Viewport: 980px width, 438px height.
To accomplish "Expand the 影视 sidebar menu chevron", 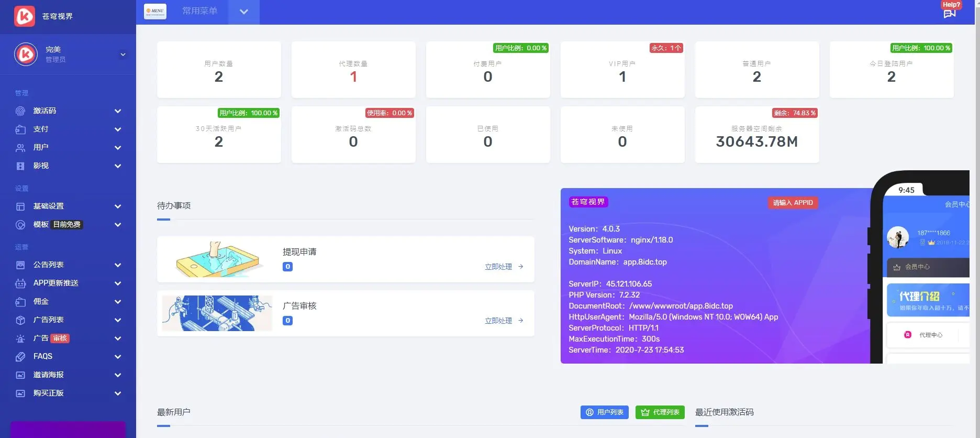I will tap(118, 166).
